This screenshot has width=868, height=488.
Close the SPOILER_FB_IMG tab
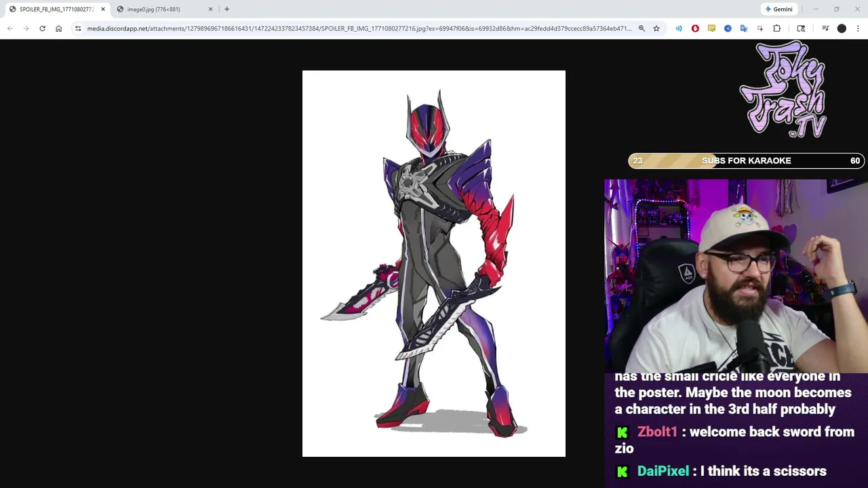coord(103,9)
